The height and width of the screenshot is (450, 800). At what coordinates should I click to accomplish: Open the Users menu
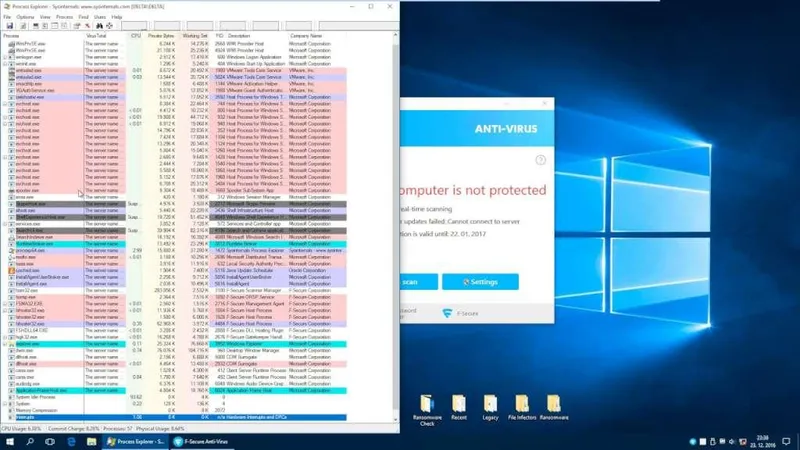coord(100,17)
